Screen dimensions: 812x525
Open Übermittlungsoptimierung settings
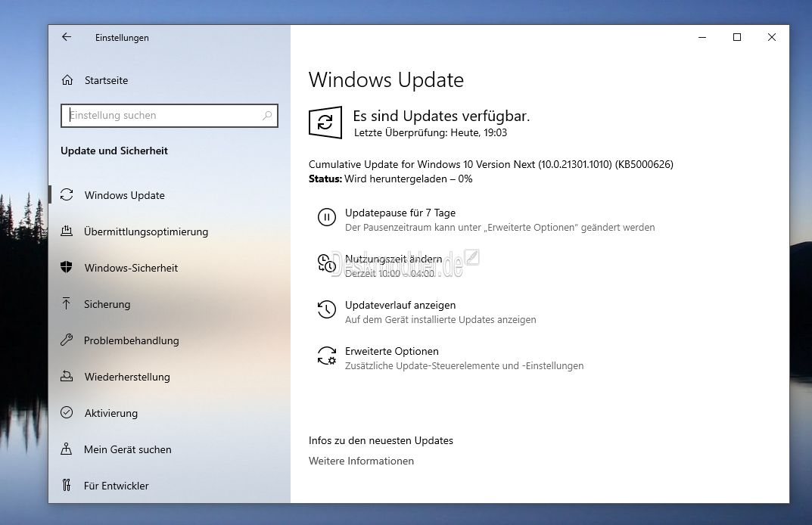(x=146, y=231)
